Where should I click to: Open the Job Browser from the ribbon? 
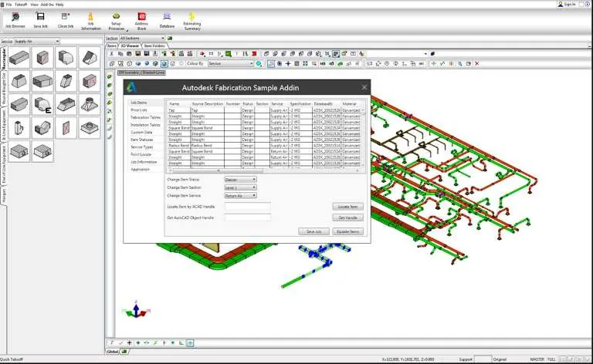(x=15, y=20)
